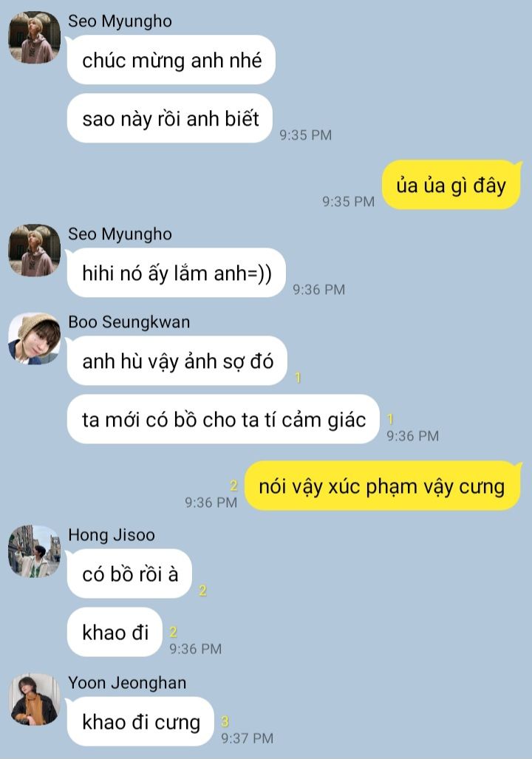The width and height of the screenshot is (532, 759).
Task: Click the Yoon Jeonghan sender name
Action: [127, 683]
